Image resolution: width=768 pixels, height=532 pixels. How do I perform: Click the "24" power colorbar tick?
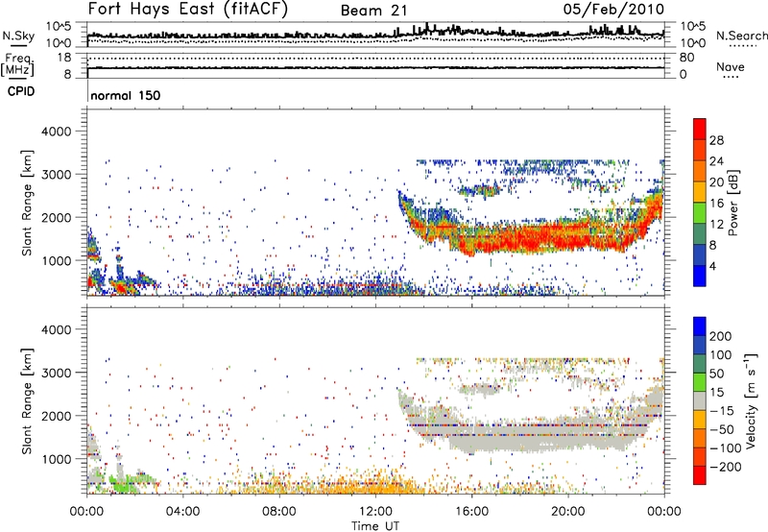coord(716,161)
